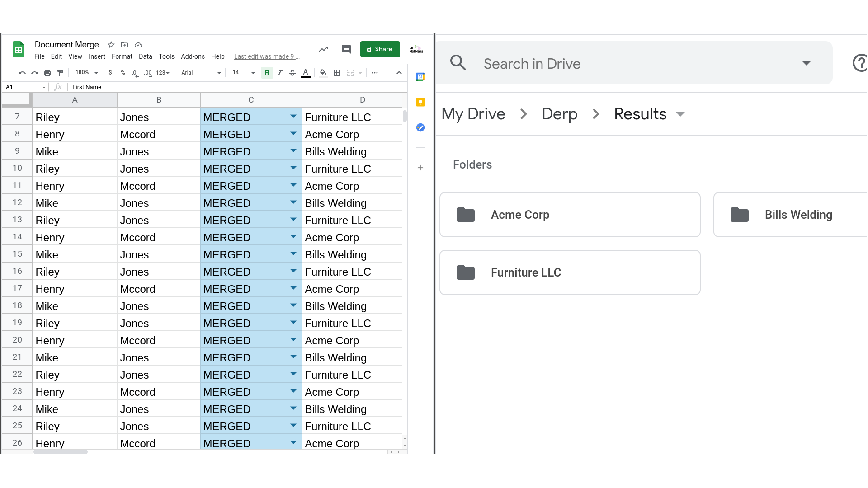
Task: Open the fill color tool
Action: click(323, 73)
